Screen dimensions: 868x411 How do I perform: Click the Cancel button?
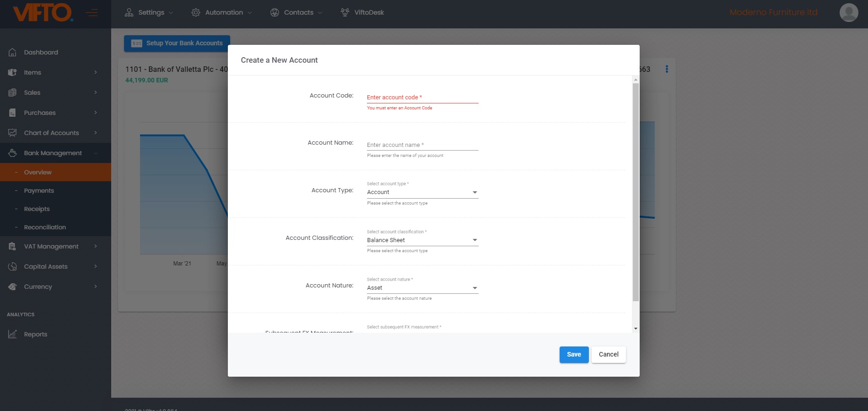pos(609,355)
